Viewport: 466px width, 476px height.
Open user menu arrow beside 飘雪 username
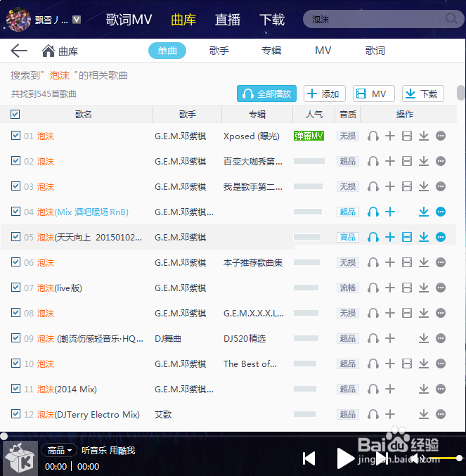click(x=77, y=20)
